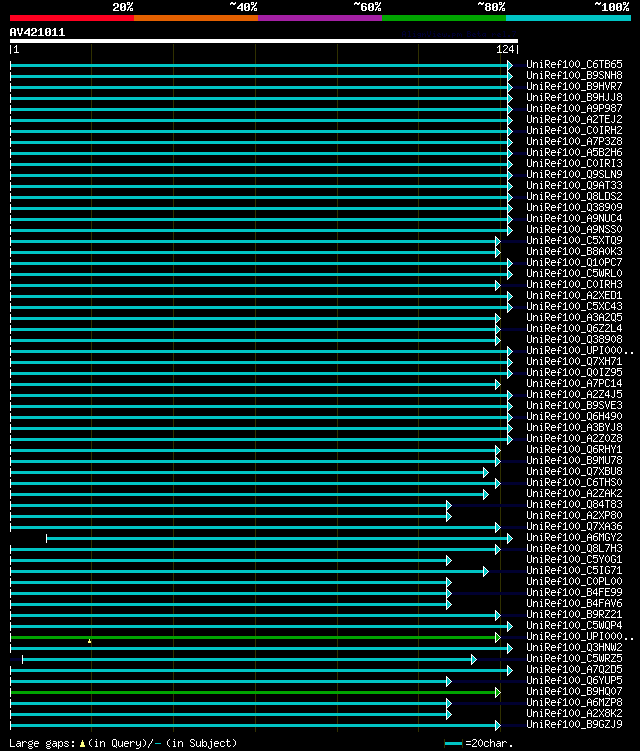Select hit label UniRef100_Q10PC7
Image resolution: width=640 pixels, height=751 pixels.
(x=574, y=262)
